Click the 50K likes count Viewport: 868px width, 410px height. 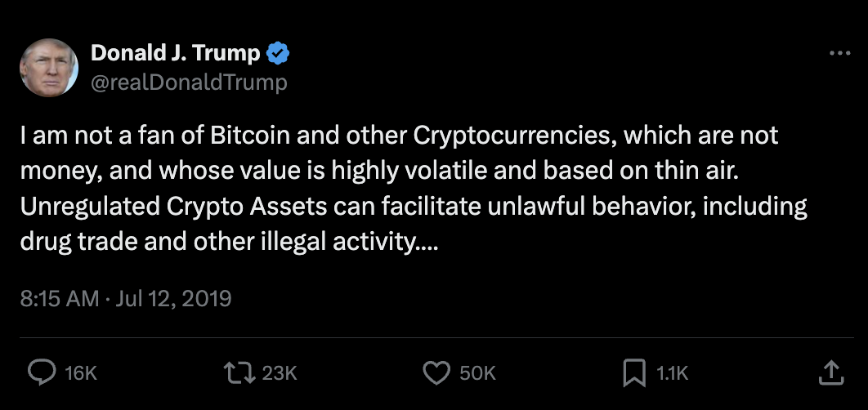pos(477,373)
